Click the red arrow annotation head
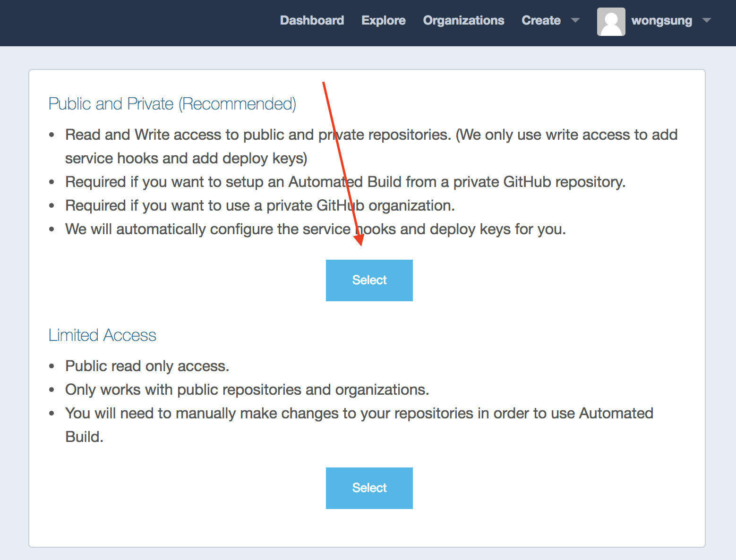Image resolution: width=736 pixels, height=560 pixels. pyautogui.click(x=359, y=239)
